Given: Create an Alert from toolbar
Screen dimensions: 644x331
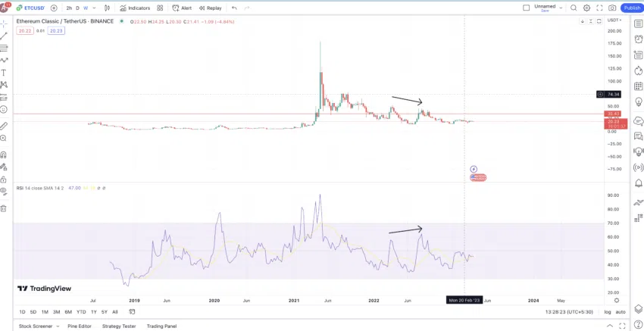Looking at the screenshot, I should click(182, 8).
